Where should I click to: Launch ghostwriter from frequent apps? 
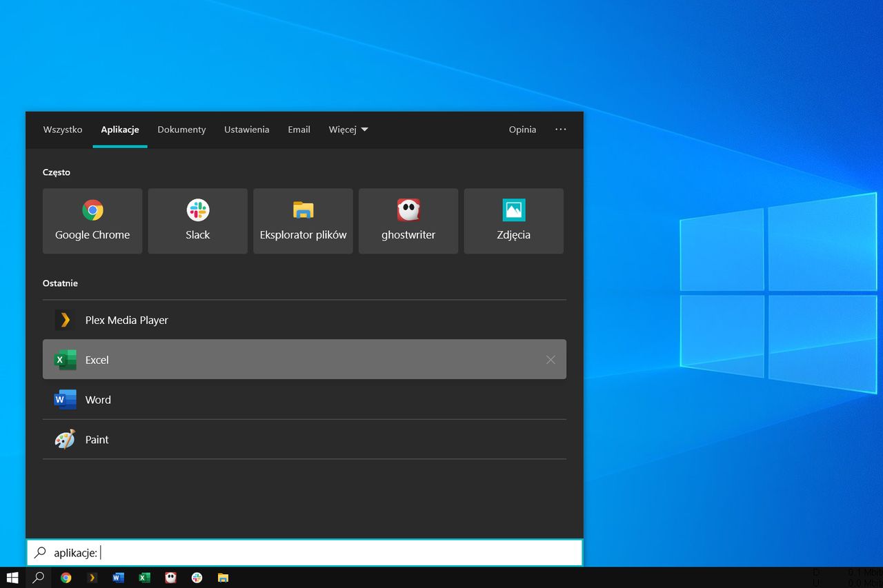coord(408,221)
